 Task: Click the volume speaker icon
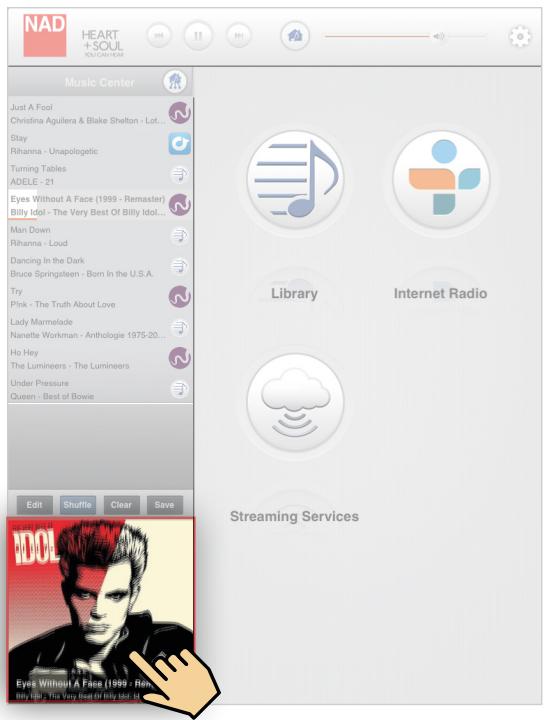point(438,36)
